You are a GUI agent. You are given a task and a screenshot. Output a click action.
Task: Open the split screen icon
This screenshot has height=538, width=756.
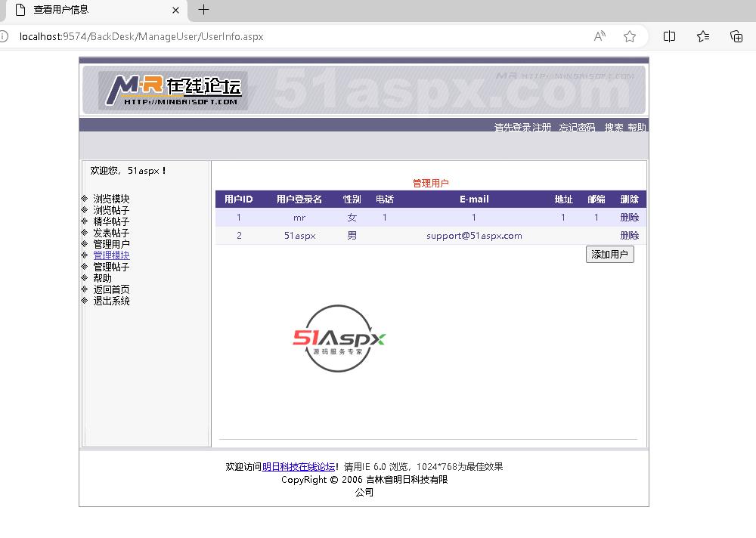[x=669, y=36]
